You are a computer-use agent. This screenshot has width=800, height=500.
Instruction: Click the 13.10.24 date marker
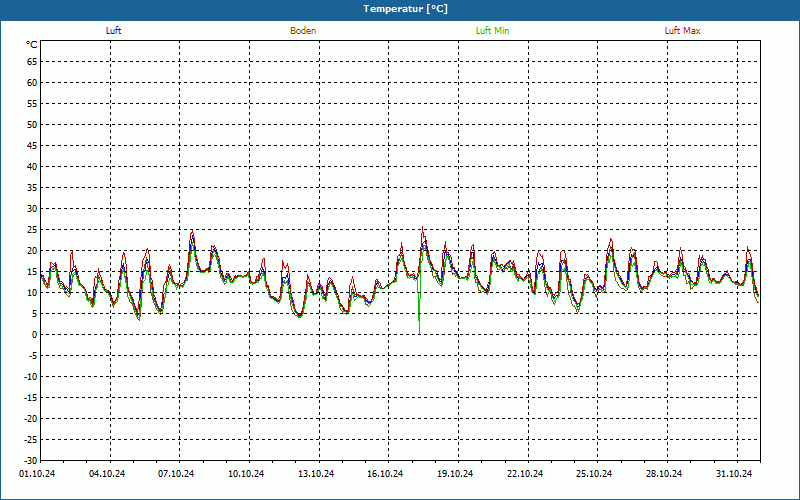point(316,474)
